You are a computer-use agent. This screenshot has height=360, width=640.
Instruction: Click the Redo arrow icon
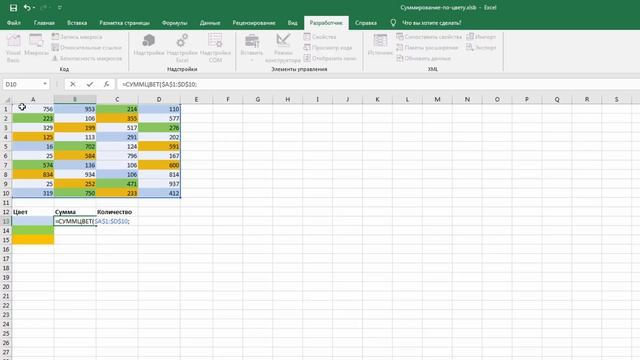click(44, 8)
